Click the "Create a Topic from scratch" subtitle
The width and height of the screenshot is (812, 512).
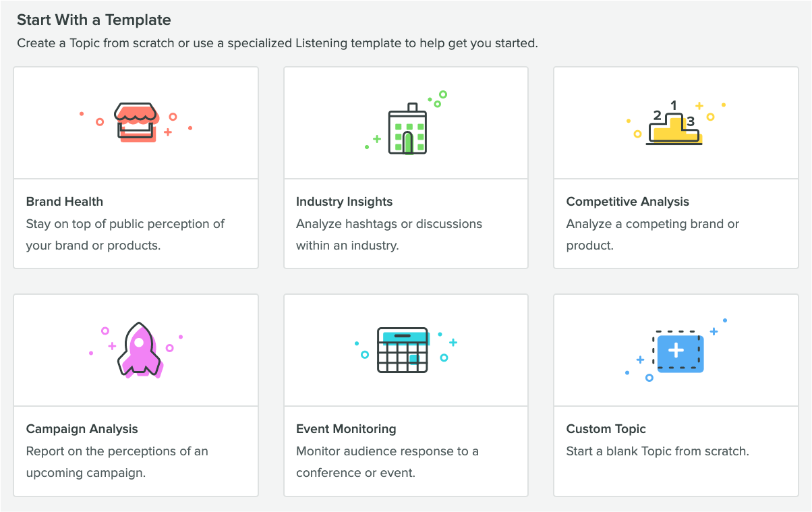(277, 43)
